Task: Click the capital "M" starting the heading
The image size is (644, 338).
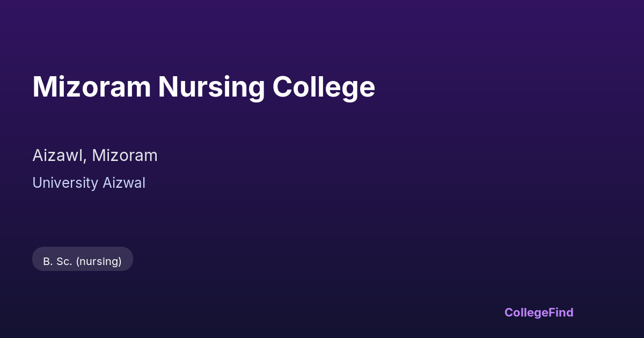Action: tap(43, 87)
